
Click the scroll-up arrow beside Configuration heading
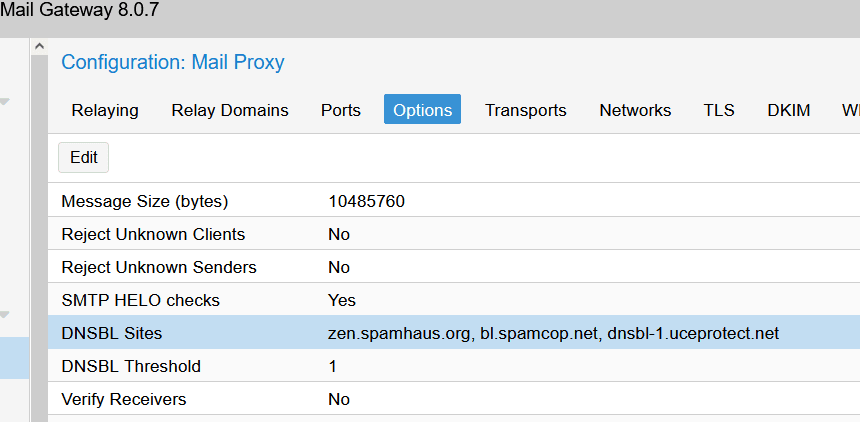pyautogui.click(x=39, y=47)
